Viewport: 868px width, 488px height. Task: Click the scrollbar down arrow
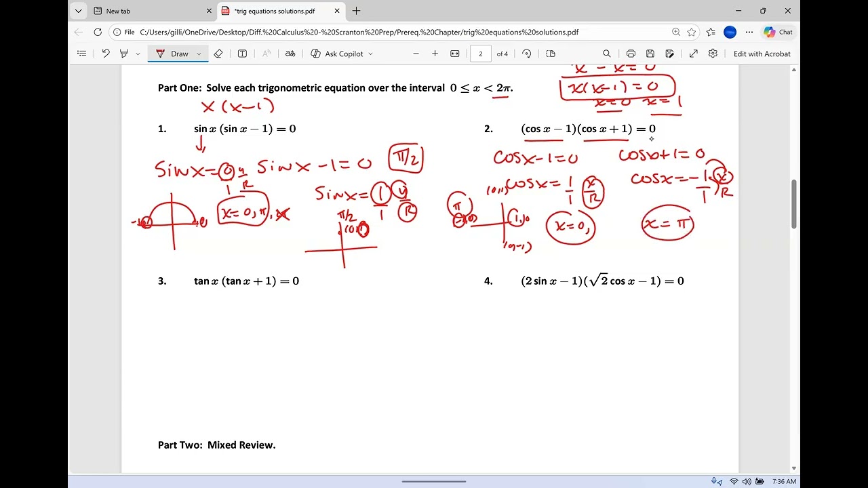click(794, 468)
